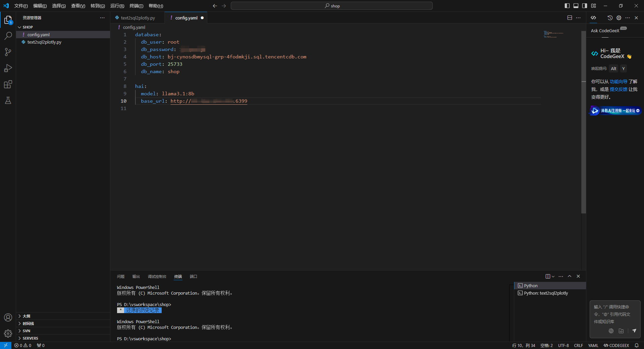Screen dimensions: 644x349
Task: Click the 清影AI生视频 promo banner
Action: click(x=615, y=111)
